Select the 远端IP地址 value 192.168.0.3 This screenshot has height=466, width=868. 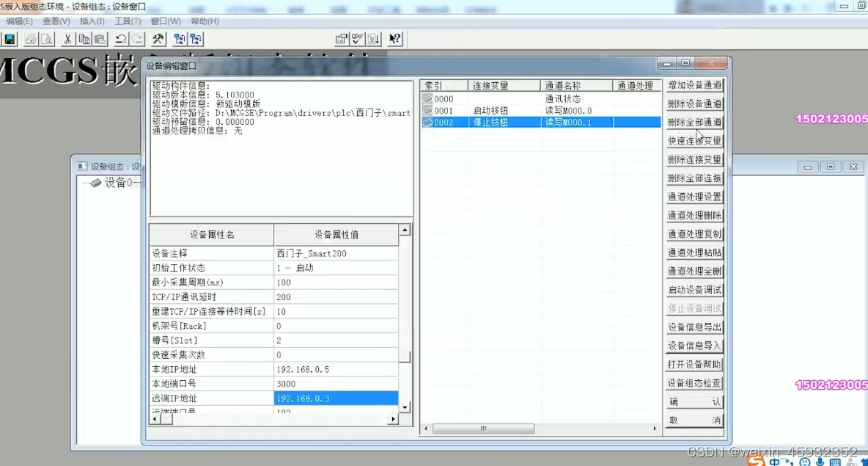pyautogui.click(x=336, y=398)
